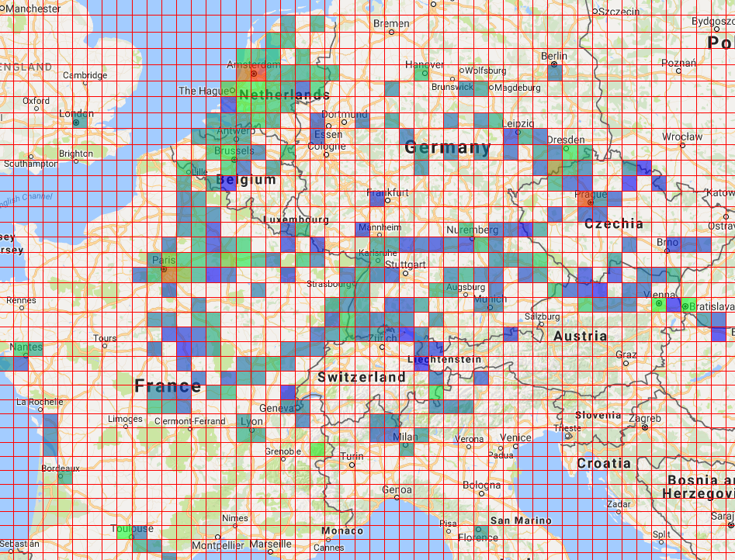Viewport: 735px width, 560px height.
Task: Click the Bremen city label
Action: tap(391, 23)
